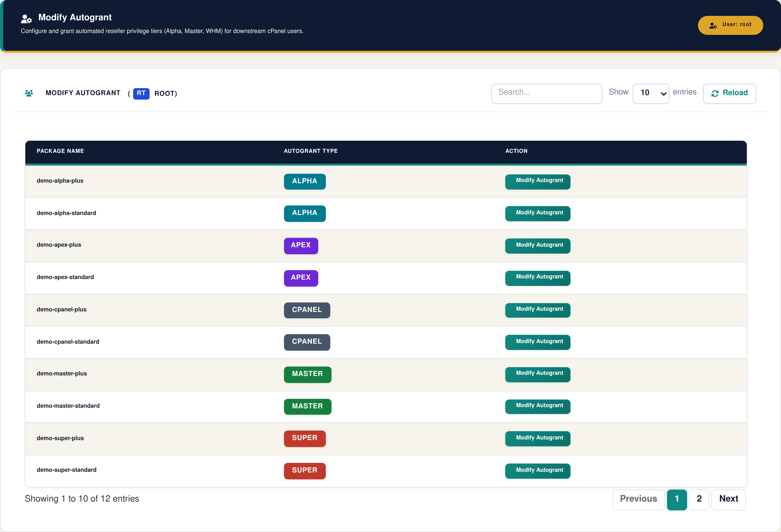Click MASTER badge in demo-master-plus row
Image resolution: width=781 pixels, height=532 pixels.
[x=307, y=374]
